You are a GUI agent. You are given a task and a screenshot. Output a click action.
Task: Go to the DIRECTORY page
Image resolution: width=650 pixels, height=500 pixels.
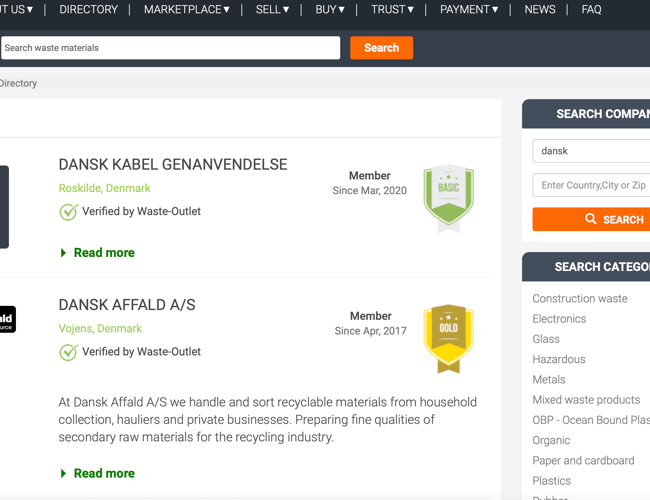(x=88, y=10)
